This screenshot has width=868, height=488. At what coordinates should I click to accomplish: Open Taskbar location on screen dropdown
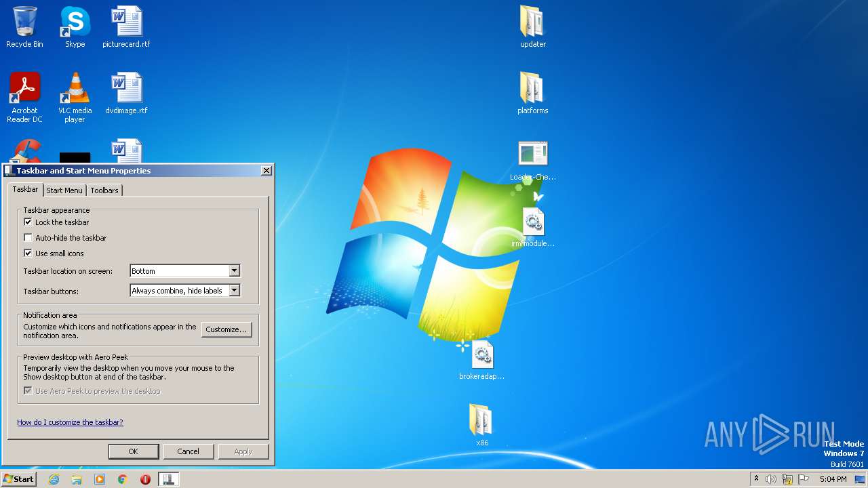point(184,271)
